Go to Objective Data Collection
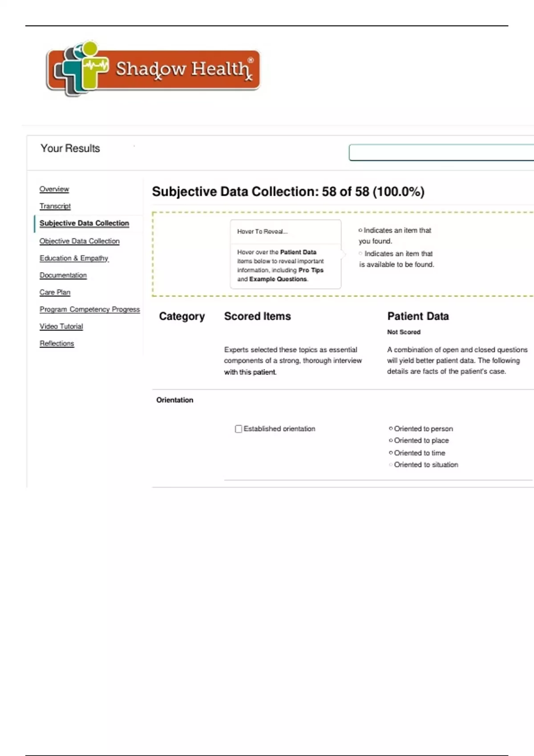This screenshot has height=756, width=534. pos(80,241)
